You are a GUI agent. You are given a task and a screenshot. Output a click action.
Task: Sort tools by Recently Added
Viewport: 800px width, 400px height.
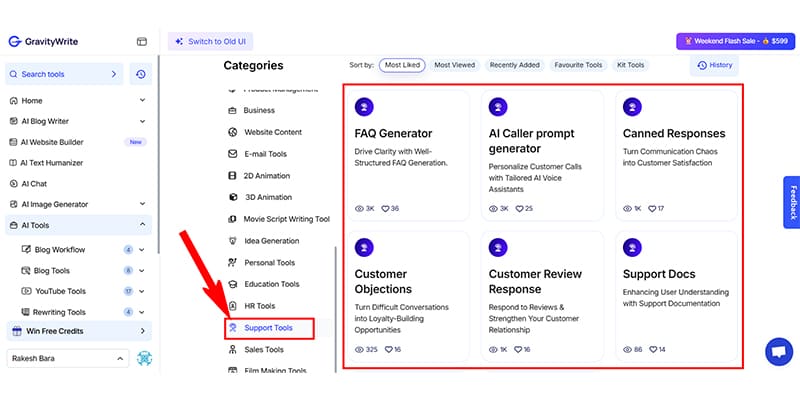514,65
